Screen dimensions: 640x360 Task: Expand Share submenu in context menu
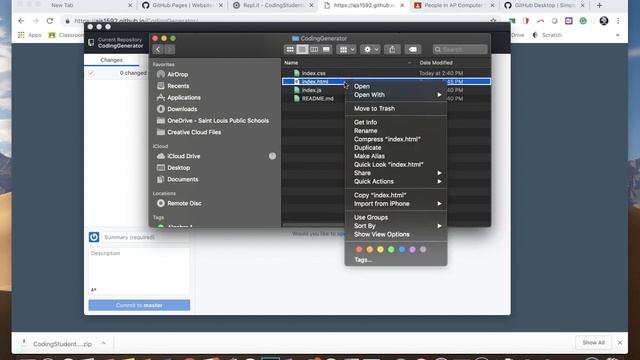tap(396, 173)
